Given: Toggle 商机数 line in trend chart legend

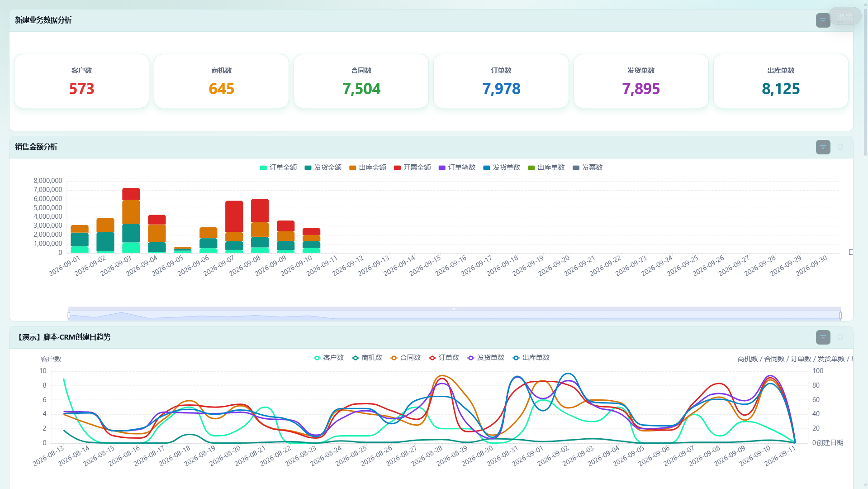Looking at the screenshot, I should coord(367,358).
